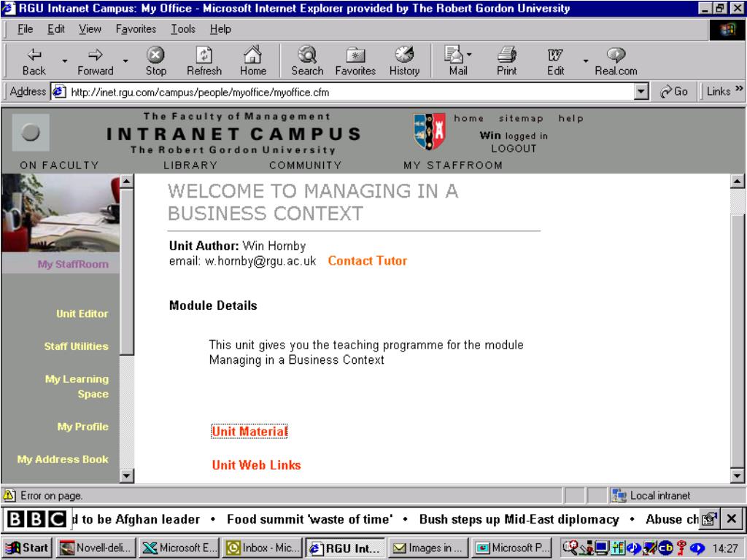
Task: Open the Mail dropdown arrow
Action: pyautogui.click(x=469, y=55)
